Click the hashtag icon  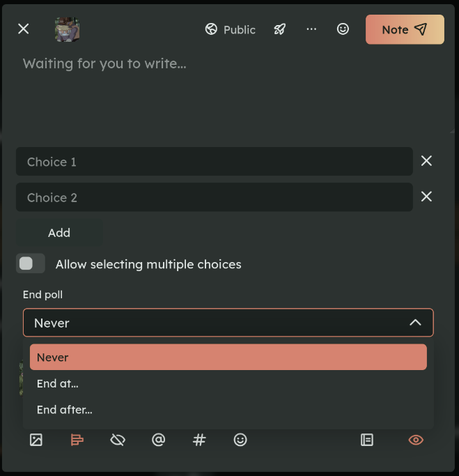click(199, 440)
